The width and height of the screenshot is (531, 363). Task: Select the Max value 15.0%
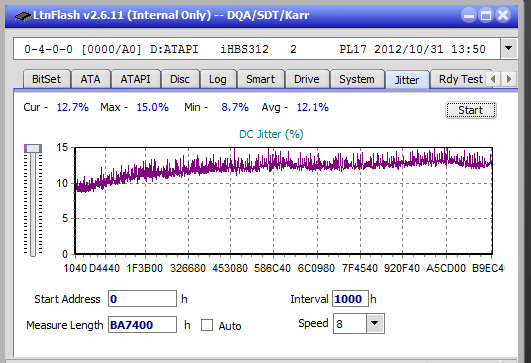153,107
